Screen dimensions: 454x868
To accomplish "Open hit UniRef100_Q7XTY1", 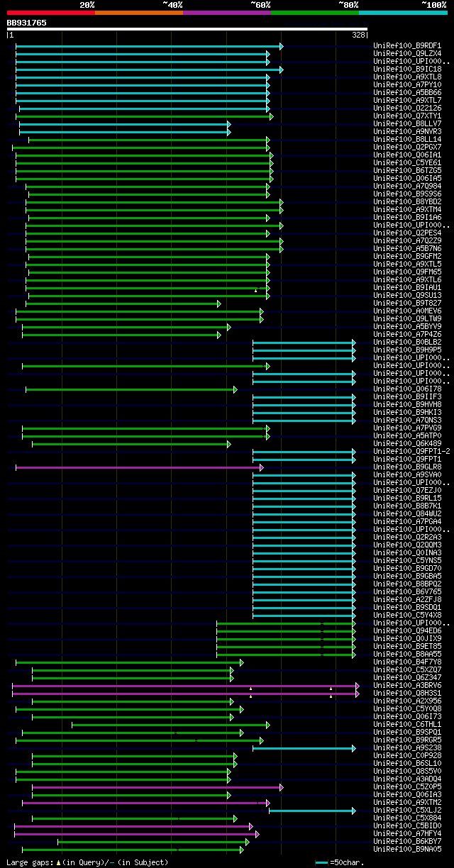I will 407,116.
